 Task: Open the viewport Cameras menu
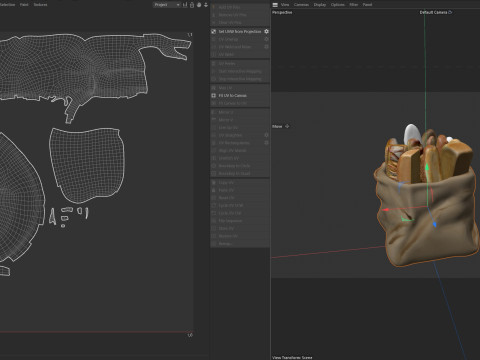pos(301,5)
